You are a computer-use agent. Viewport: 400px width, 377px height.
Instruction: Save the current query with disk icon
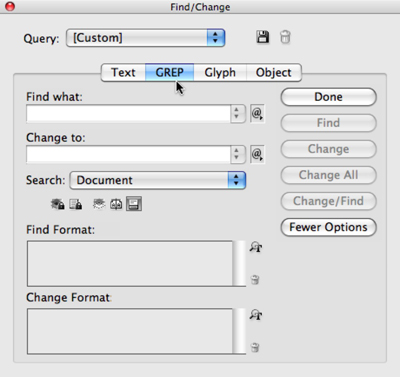(263, 37)
